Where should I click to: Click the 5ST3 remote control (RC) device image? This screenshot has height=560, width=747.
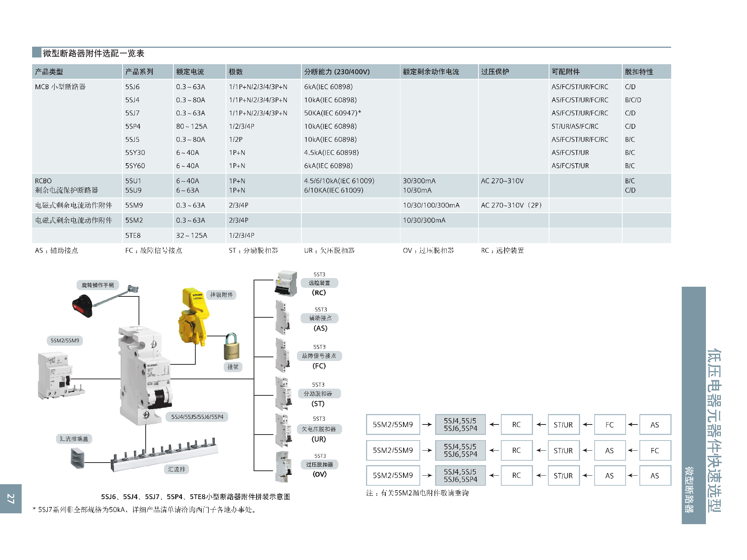286,284
